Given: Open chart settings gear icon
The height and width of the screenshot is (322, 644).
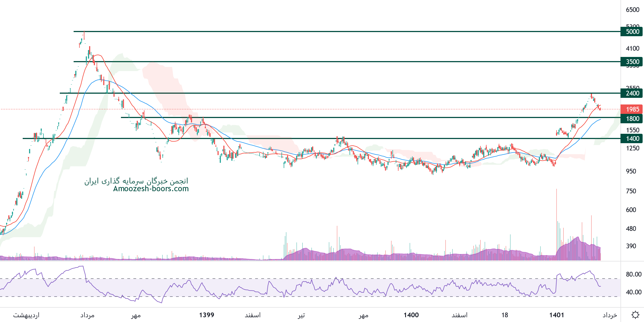Looking at the screenshot, I should (x=635, y=315).
